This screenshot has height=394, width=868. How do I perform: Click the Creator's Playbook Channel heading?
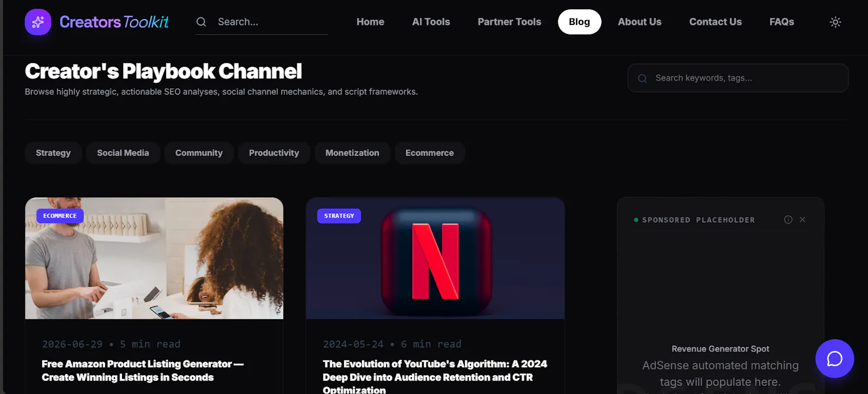point(163,72)
